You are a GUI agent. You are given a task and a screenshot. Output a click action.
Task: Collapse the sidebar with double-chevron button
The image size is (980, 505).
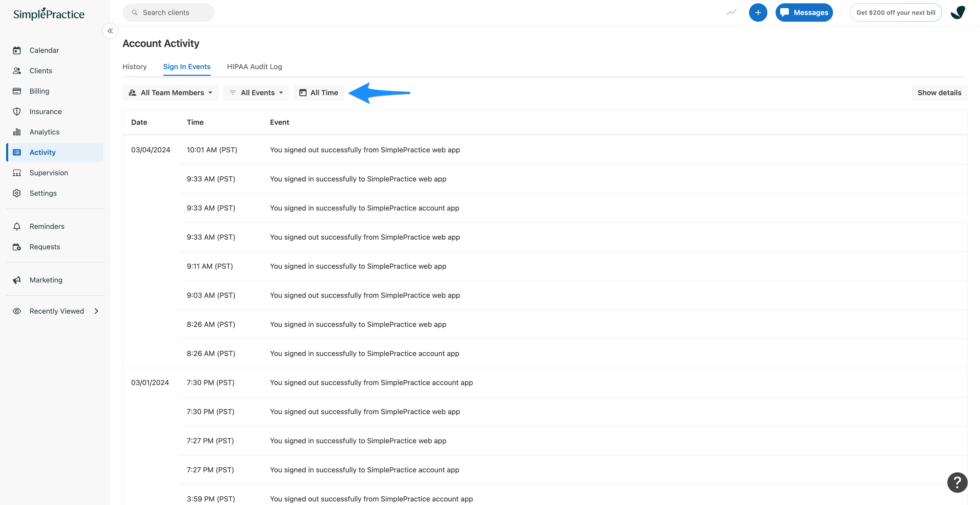(110, 31)
